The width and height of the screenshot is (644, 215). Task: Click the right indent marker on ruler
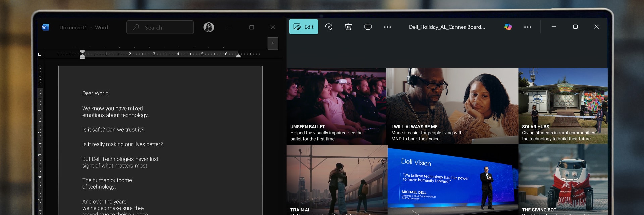tap(238, 56)
